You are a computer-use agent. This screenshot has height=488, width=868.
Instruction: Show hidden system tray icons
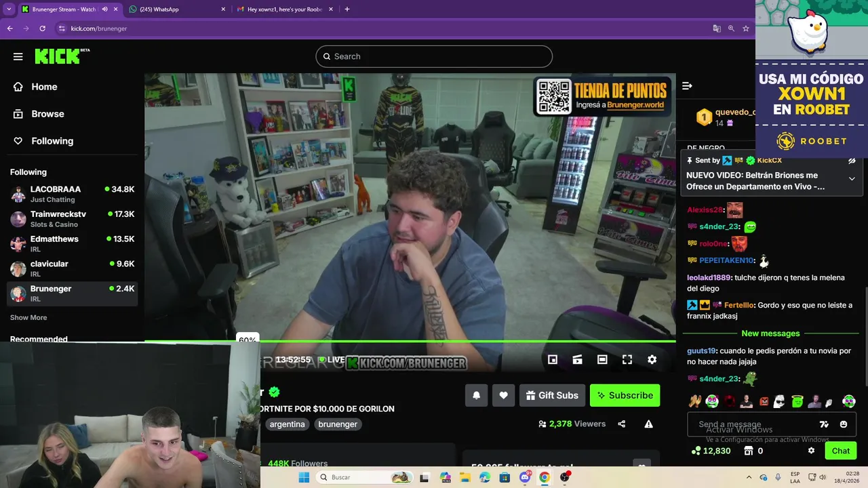(749, 477)
